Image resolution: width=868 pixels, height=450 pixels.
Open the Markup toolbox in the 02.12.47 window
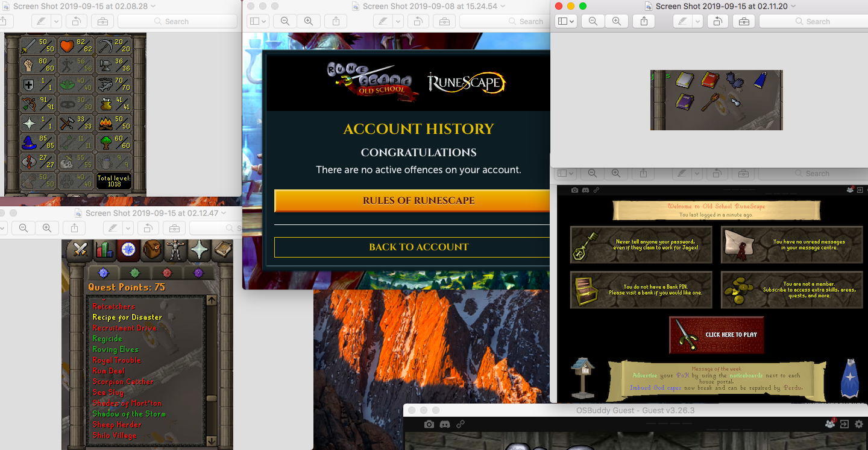click(174, 228)
